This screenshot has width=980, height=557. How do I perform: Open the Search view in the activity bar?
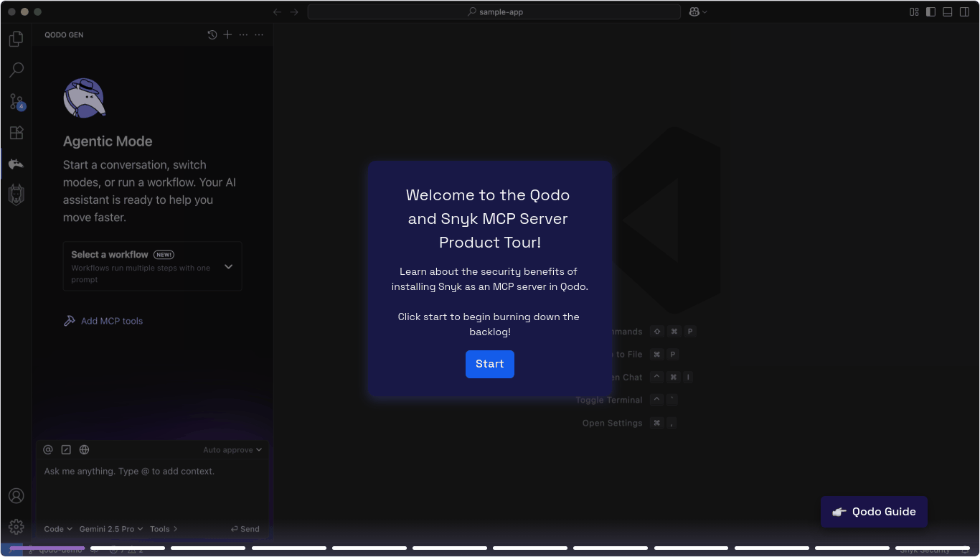tap(16, 70)
